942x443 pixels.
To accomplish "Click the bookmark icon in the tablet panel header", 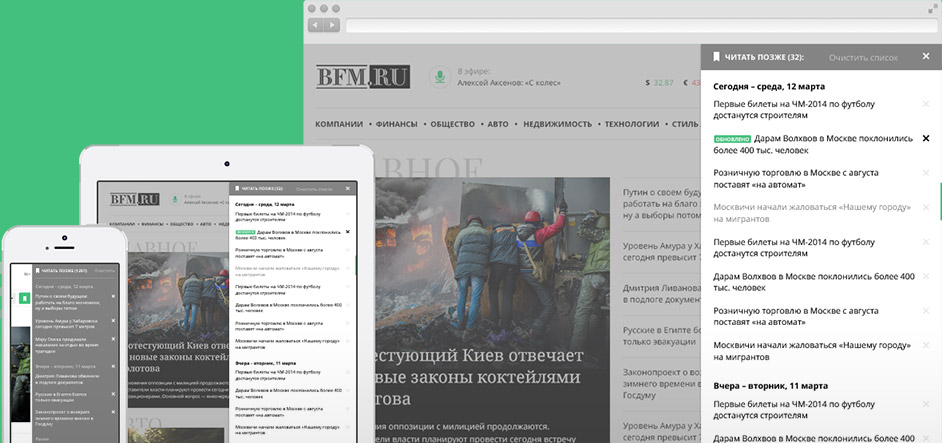I will [237, 188].
